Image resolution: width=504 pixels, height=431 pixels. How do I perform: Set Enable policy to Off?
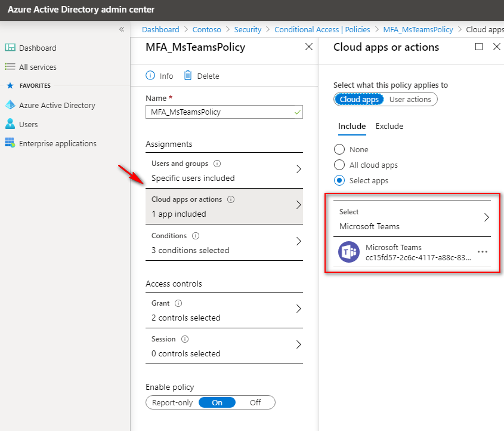pyautogui.click(x=255, y=403)
